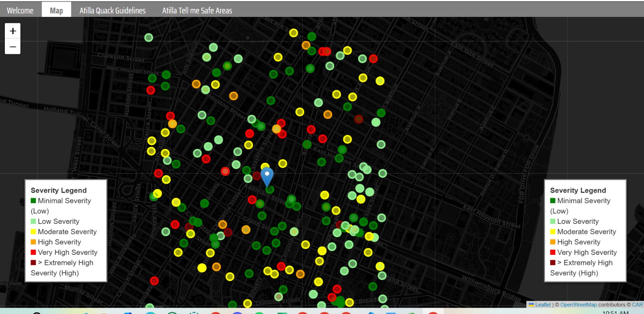
Task: Click the right 'Severity Legend' heading
Action: [x=578, y=190]
